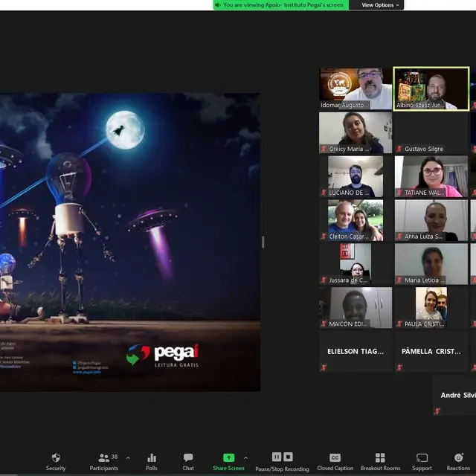Expand the View Options dropdown
476x476 pixels.
pyautogui.click(x=381, y=5)
